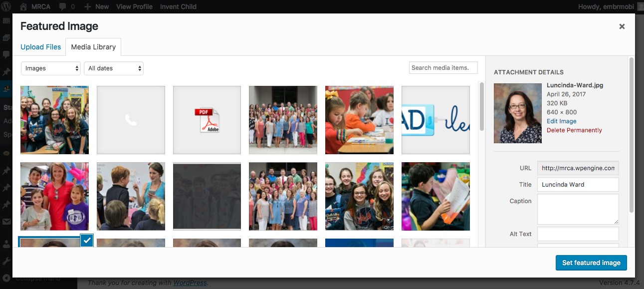Open the WordPress link in footer
Image resolution: width=644 pixels, height=289 pixels.
coord(190,283)
